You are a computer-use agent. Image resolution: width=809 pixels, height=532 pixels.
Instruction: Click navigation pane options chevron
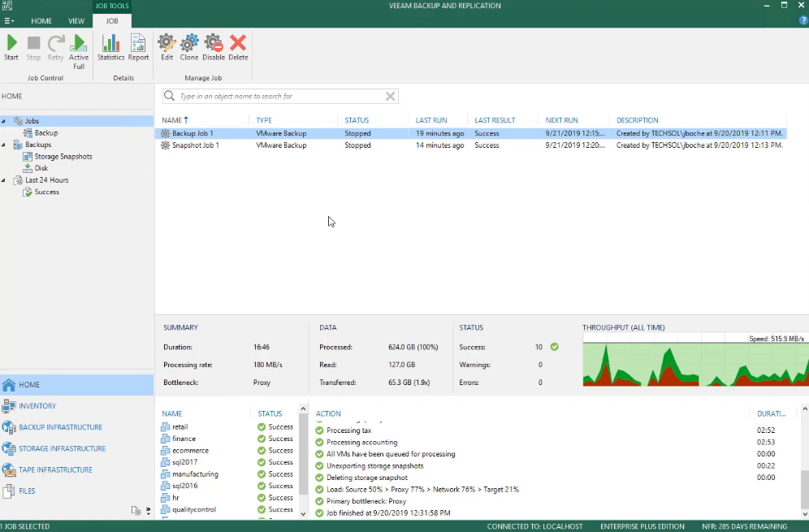tap(148, 511)
